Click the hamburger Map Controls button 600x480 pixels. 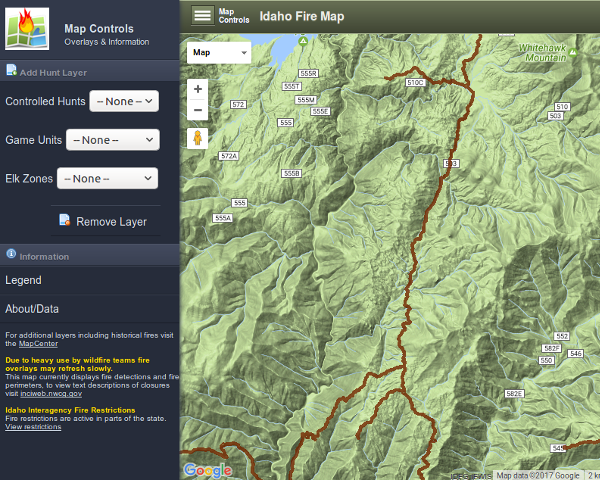point(203,15)
